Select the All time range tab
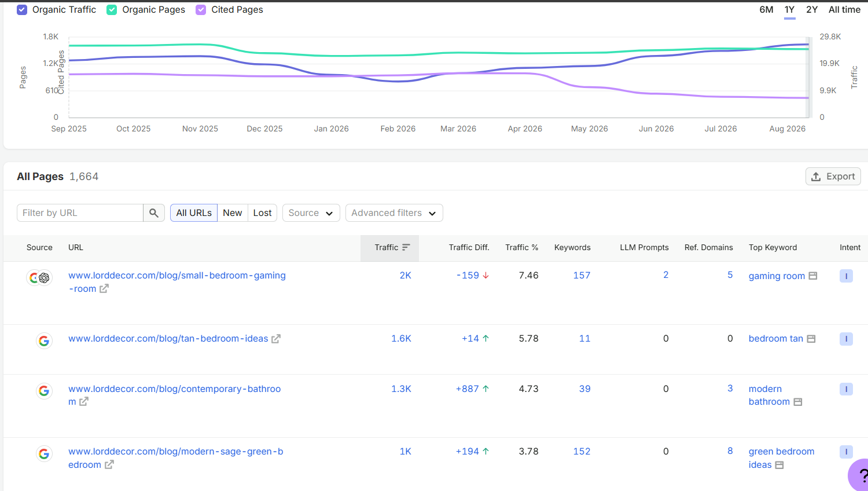The height and width of the screenshot is (491, 868). point(844,10)
